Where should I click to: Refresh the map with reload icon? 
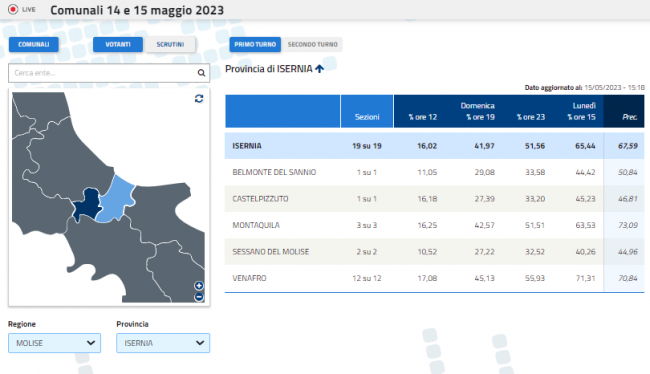[199, 99]
